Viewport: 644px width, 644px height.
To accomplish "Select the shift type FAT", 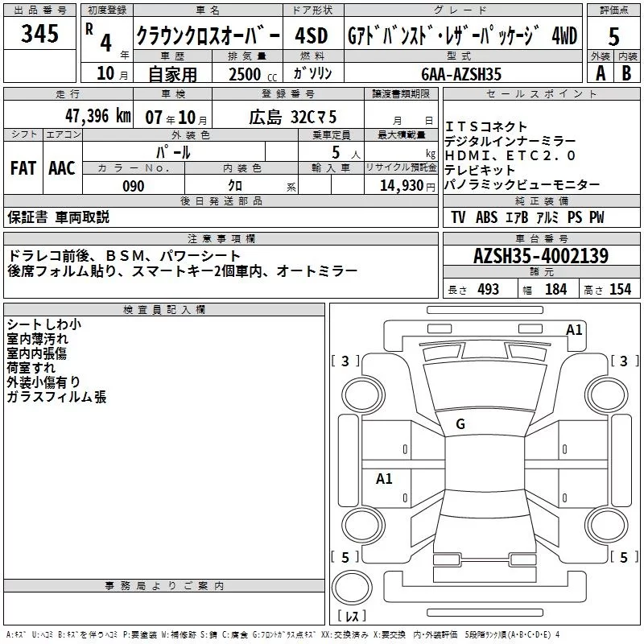I will pos(23,168).
